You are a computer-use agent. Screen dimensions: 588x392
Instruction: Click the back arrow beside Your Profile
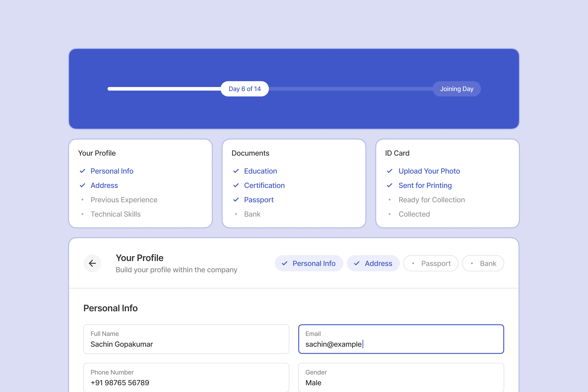pos(92,263)
